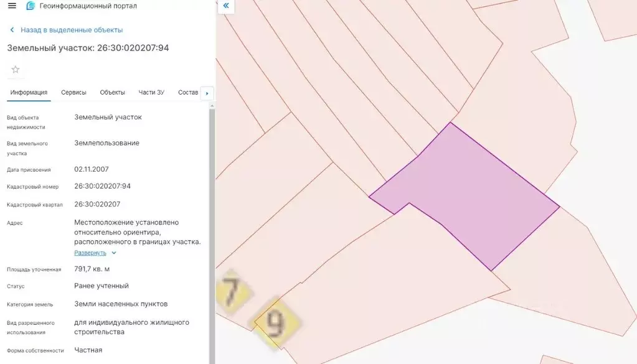The height and width of the screenshot is (364, 637).
Task: Click the value для индивидуального жилищного строительства
Action: 131,327
